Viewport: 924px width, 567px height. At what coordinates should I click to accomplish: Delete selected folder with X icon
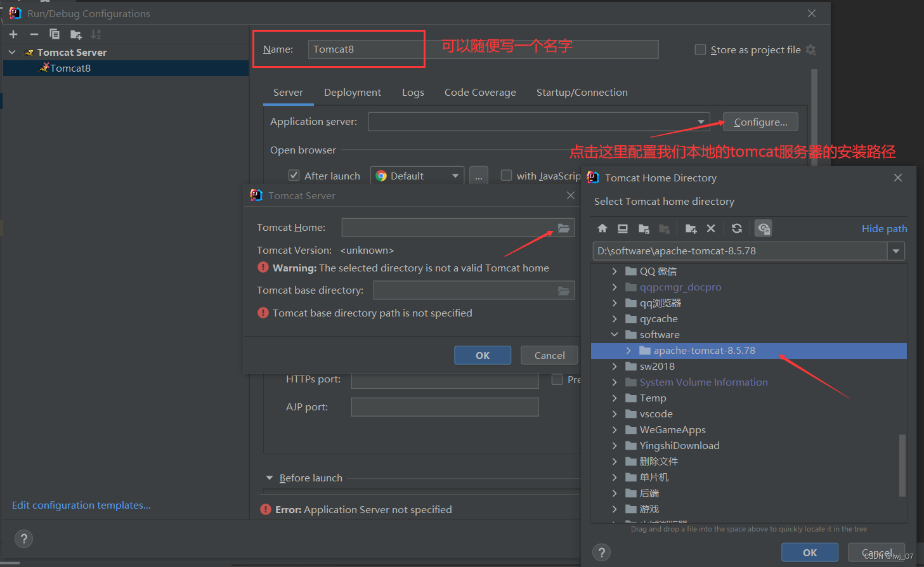711,228
